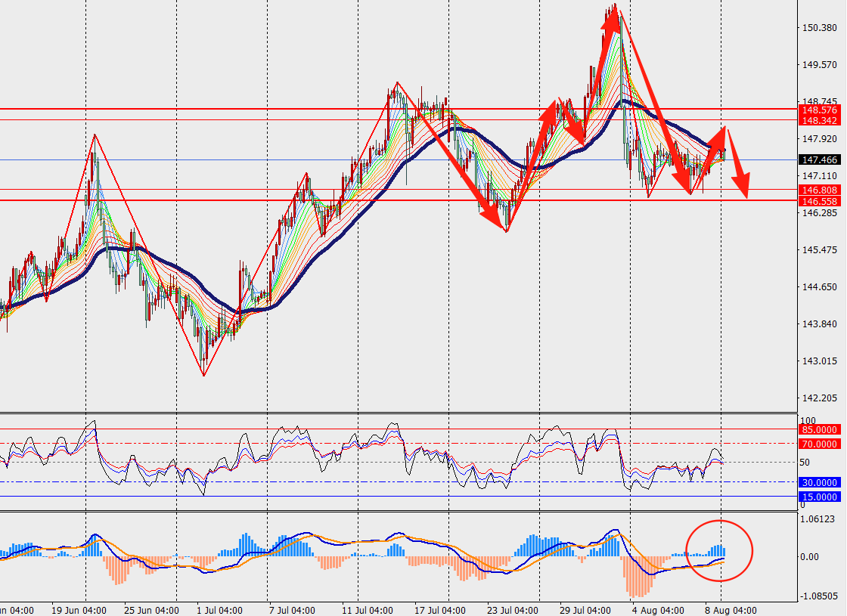The height and width of the screenshot is (616, 847).
Task: Click the 0.00 MACD zero label
Action: point(809,557)
